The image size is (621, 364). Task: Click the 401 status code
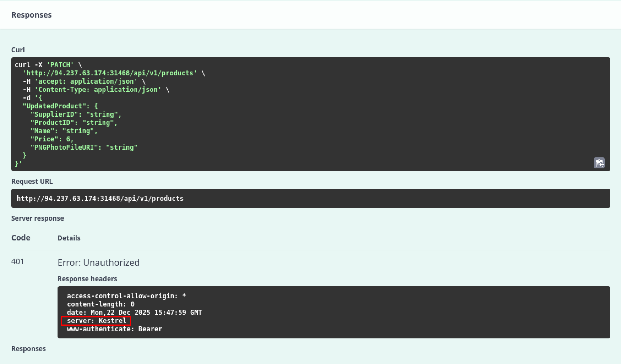pyautogui.click(x=18, y=261)
